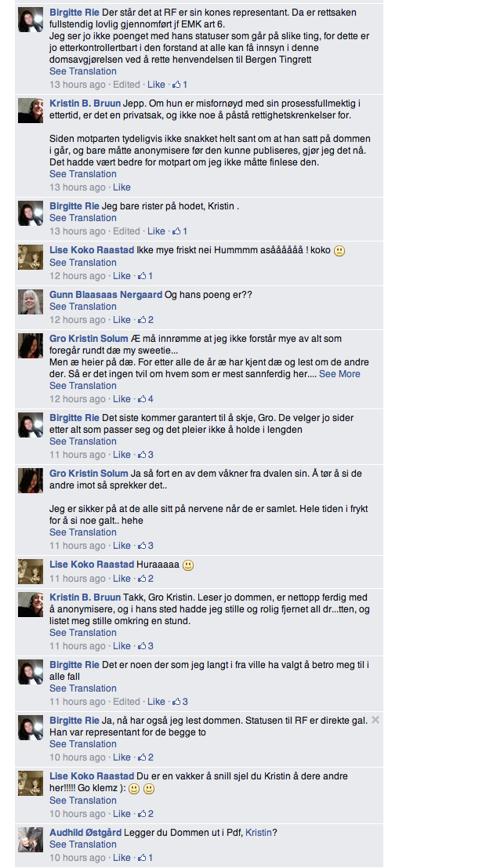View edit history of Birgitte's 'rister på hodet' comment
The height and width of the screenshot is (868, 486).
tap(126, 231)
